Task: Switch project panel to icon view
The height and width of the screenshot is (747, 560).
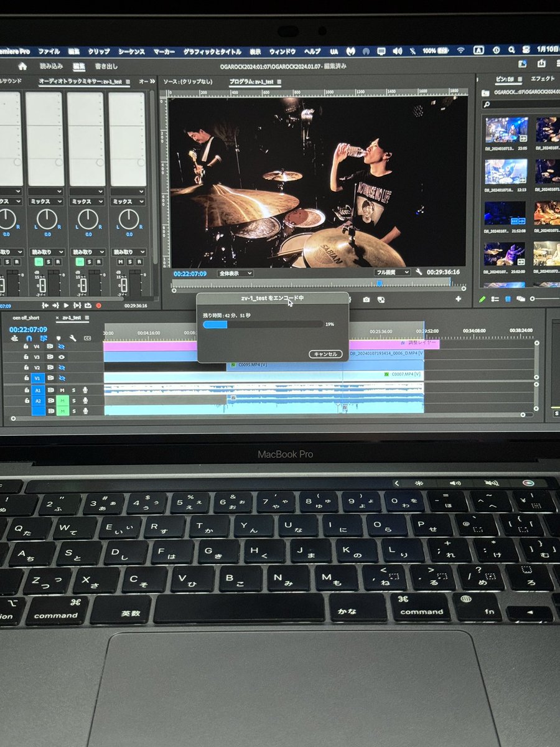Action: (x=508, y=299)
